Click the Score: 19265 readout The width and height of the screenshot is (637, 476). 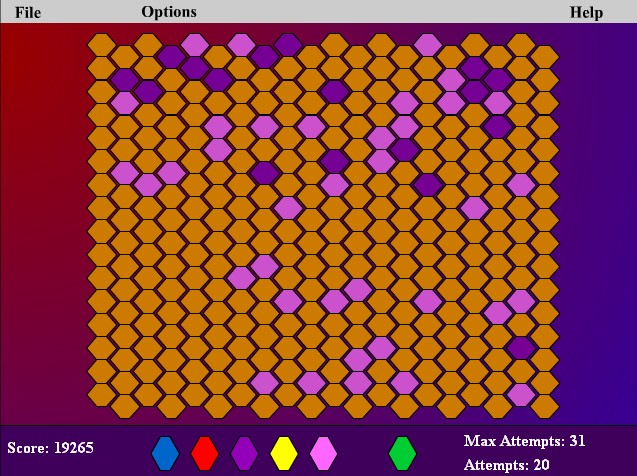tap(50, 448)
